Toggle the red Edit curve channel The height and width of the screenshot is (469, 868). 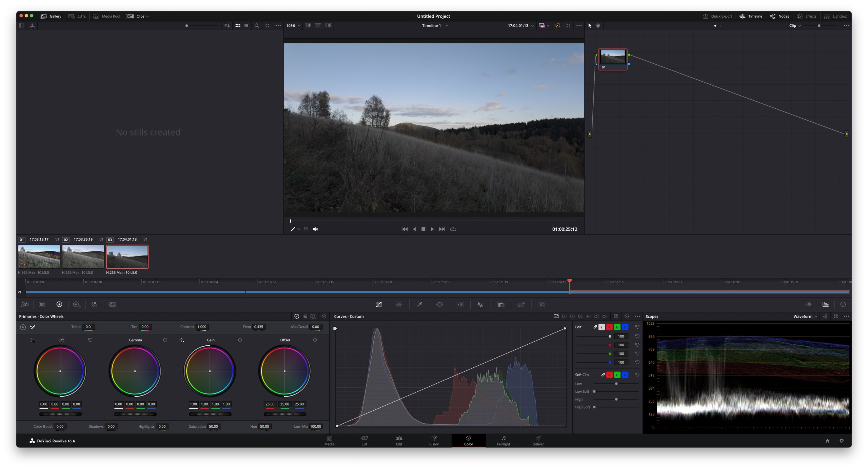(x=609, y=327)
